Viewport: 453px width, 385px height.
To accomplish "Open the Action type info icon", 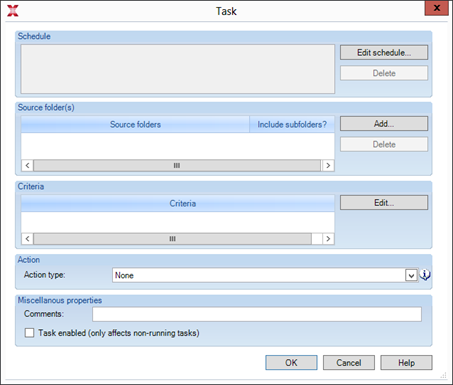I will pos(425,275).
